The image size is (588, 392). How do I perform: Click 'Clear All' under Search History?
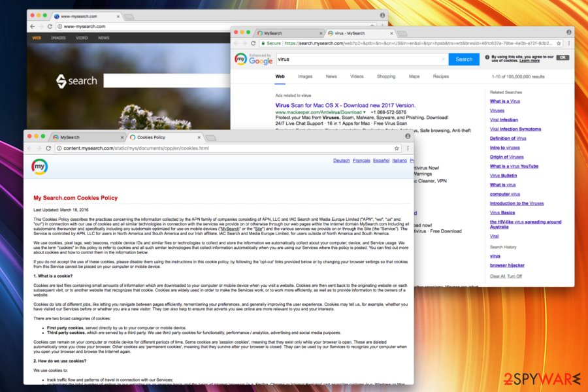click(x=497, y=276)
